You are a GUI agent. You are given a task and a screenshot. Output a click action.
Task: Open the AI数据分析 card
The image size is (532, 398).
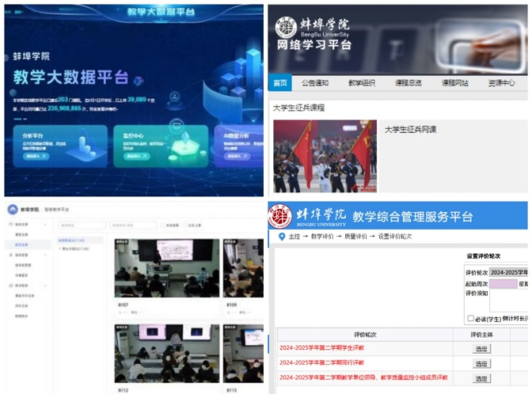point(237,145)
